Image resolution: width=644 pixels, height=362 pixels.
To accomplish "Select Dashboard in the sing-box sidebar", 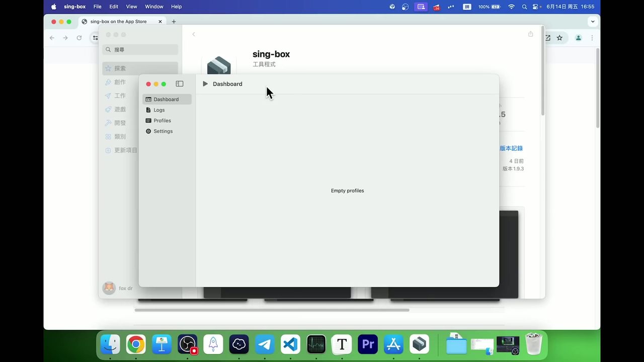I will pos(166,99).
